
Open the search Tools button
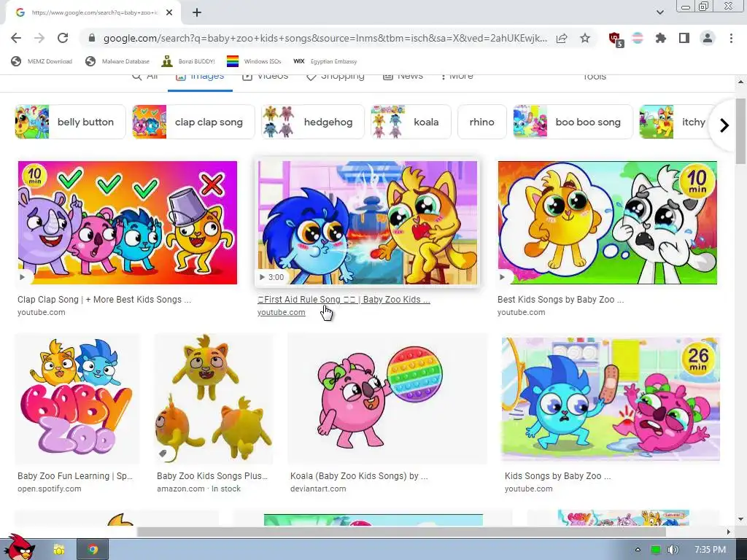(595, 77)
